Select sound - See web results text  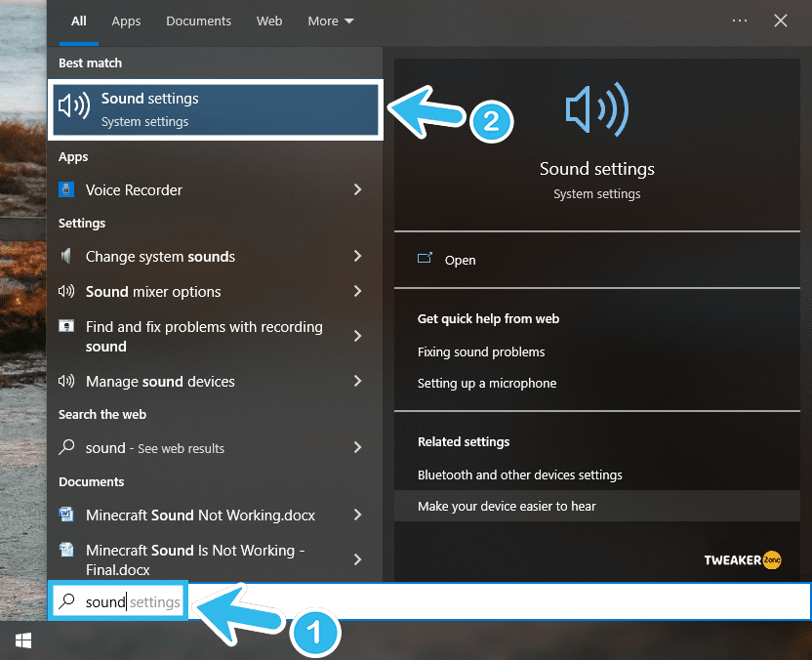click(x=155, y=448)
